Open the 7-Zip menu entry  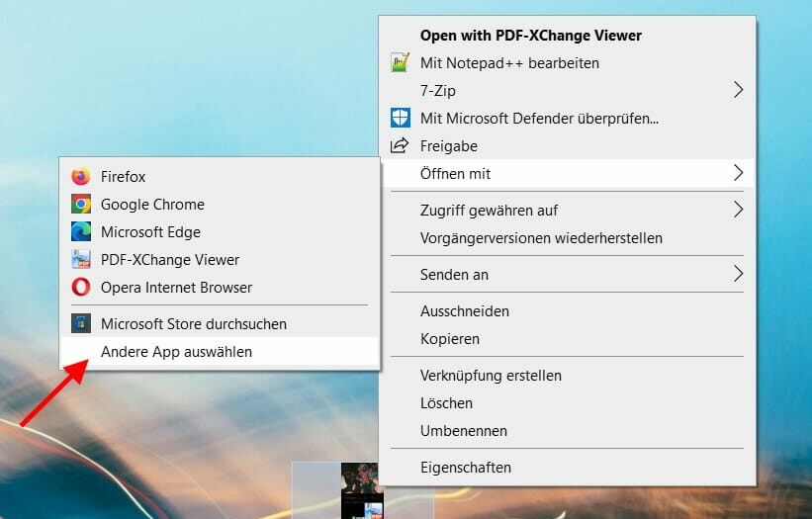click(568, 91)
